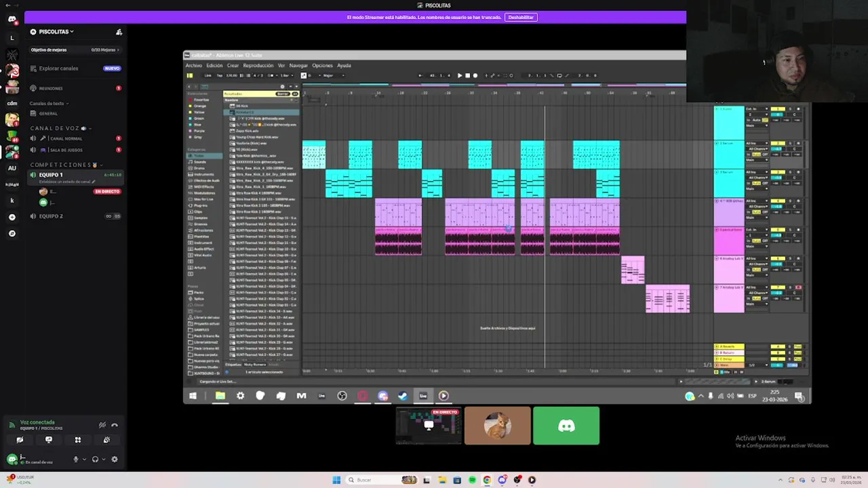The height and width of the screenshot is (488, 868).
Task: Launch Chrome from host taskbar
Action: 487,480
